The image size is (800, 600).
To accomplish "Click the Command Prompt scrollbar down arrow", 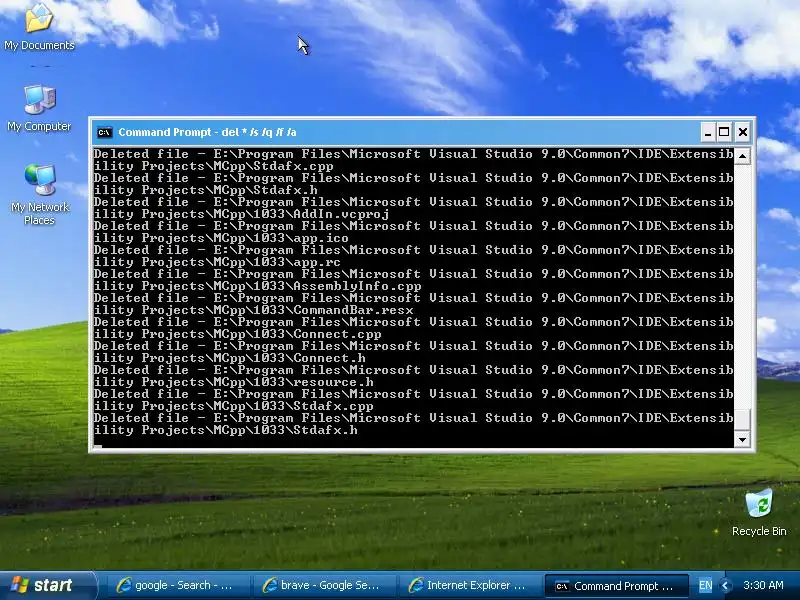I will click(742, 439).
